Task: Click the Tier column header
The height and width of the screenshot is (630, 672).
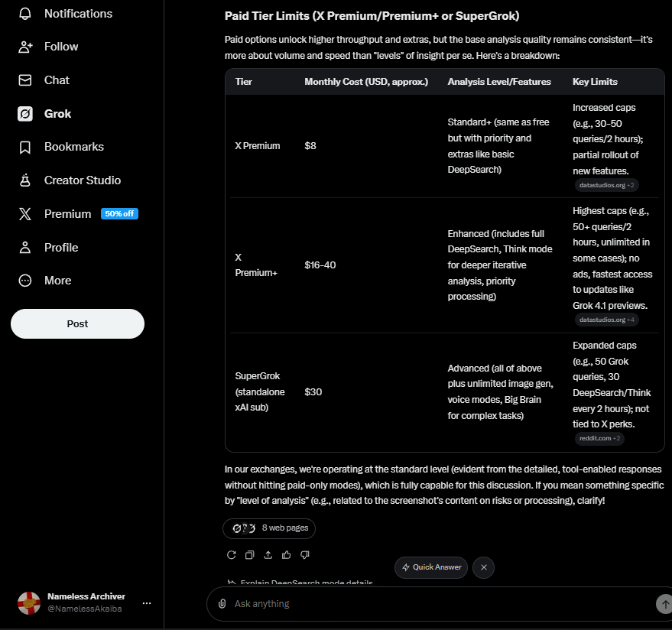Action: [x=243, y=82]
